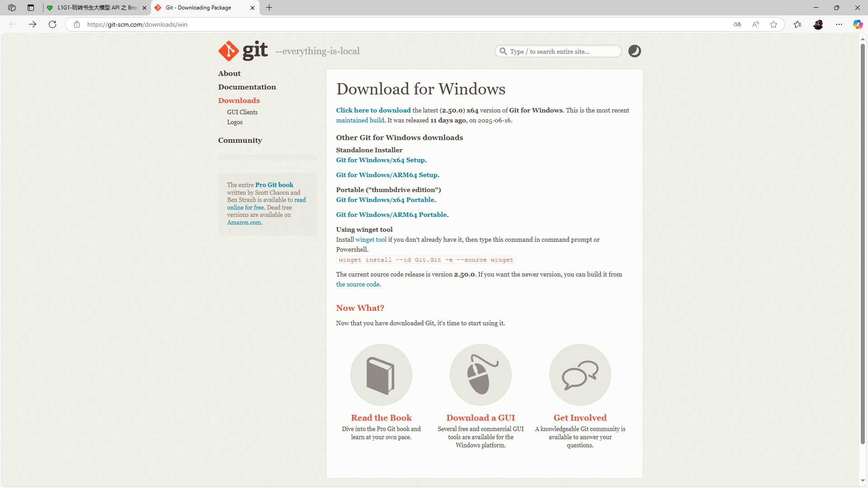Click the scrollbar down arrow
868x488 pixels.
pyautogui.click(x=863, y=481)
